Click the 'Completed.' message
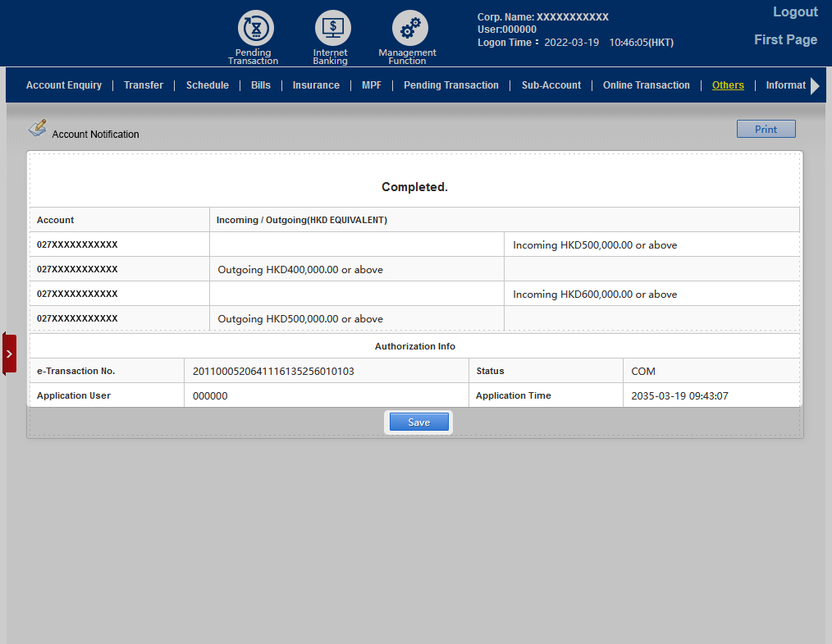This screenshot has height=644, width=832. 414,187
